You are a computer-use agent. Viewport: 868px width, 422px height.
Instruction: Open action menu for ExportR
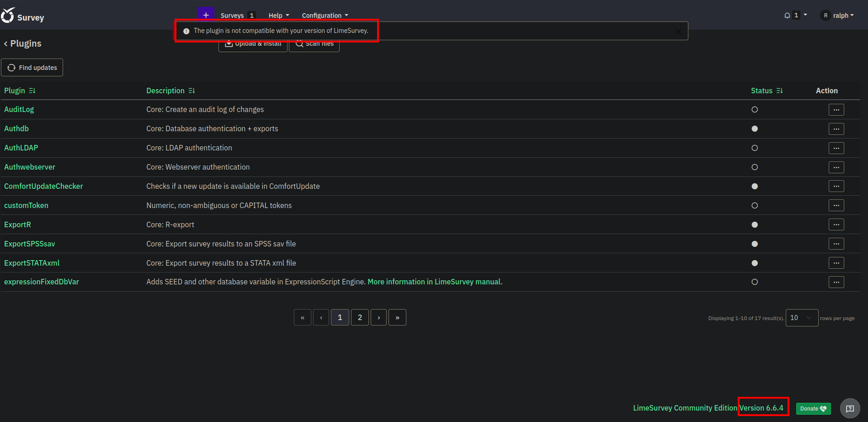click(x=836, y=224)
